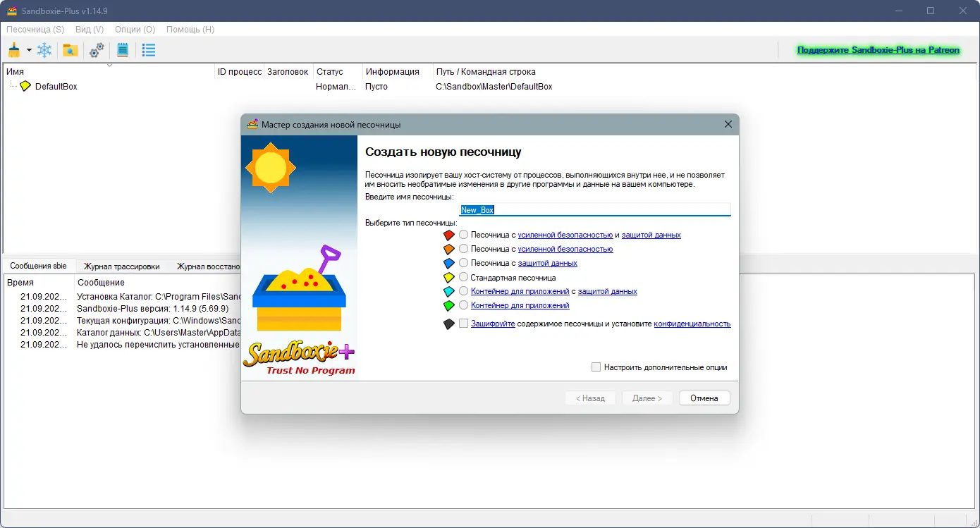Click the red pentagon box-type icon
Screen dimensions: 980x528
(449, 235)
